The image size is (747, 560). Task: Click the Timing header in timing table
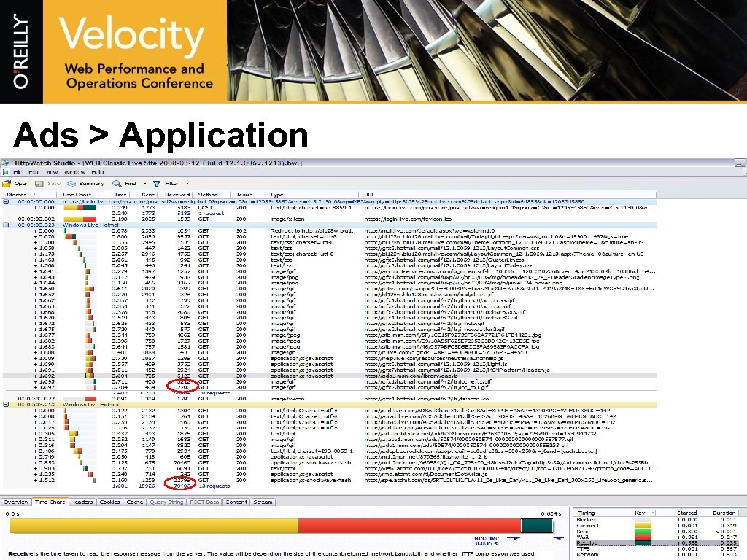pyautogui.click(x=603, y=513)
